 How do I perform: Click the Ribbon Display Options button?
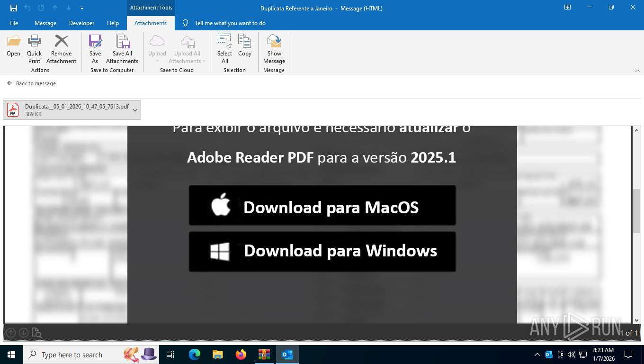567,8
